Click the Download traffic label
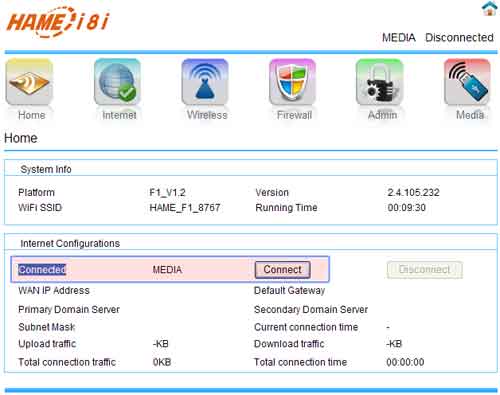The width and height of the screenshot is (500, 395). point(289,344)
